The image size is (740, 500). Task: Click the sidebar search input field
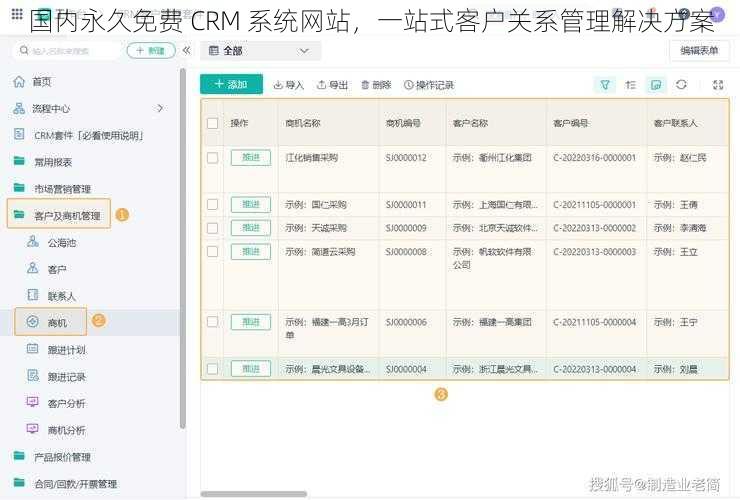[66, 51]
